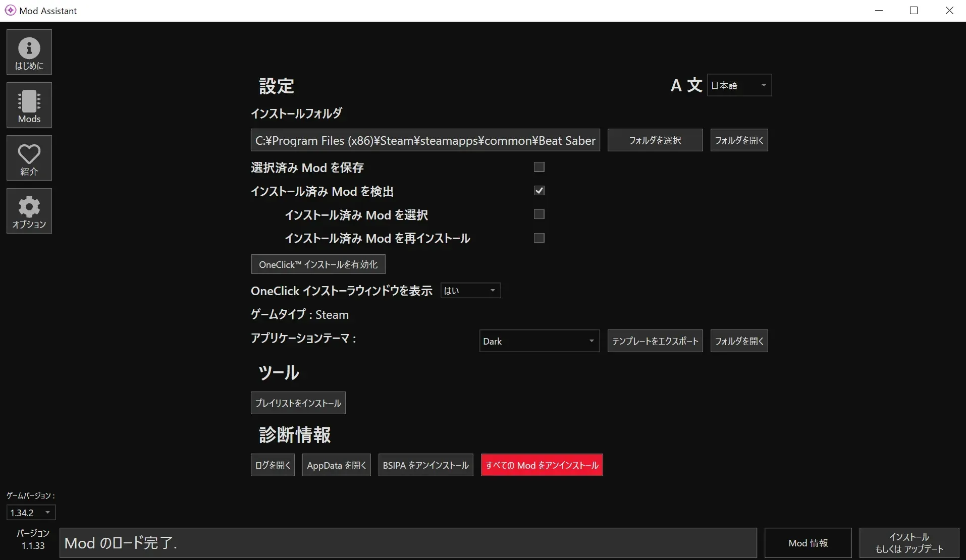Export a template with テンプレートをエクスポート
This screenshot has height=560, width=966.
pyautogui.click(x=655, y=341)
